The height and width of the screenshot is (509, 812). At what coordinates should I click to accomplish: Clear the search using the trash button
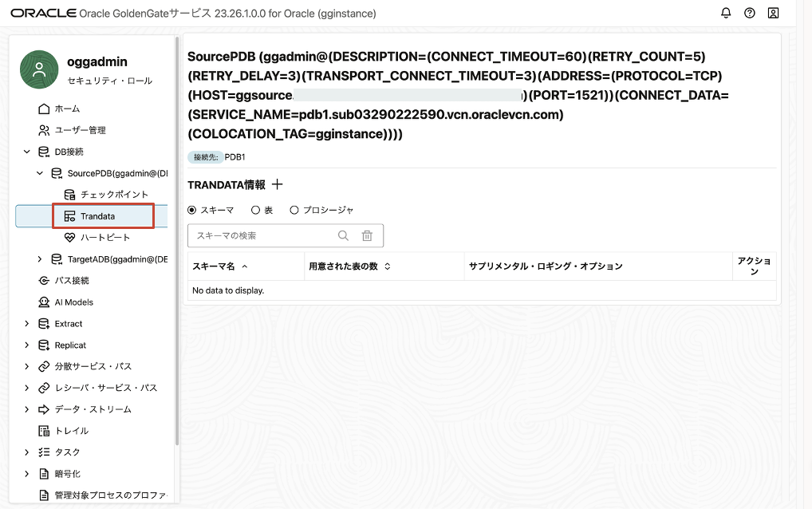point(366,235)
